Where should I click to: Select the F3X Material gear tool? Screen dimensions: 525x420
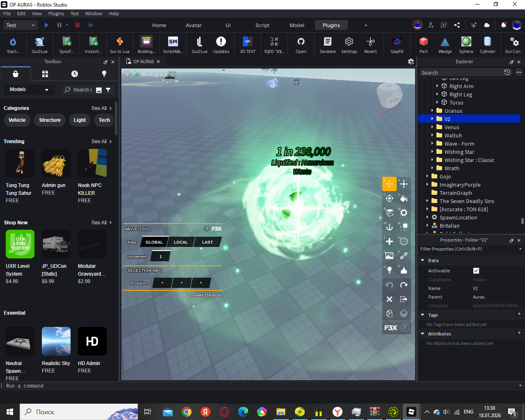point(404,212)
